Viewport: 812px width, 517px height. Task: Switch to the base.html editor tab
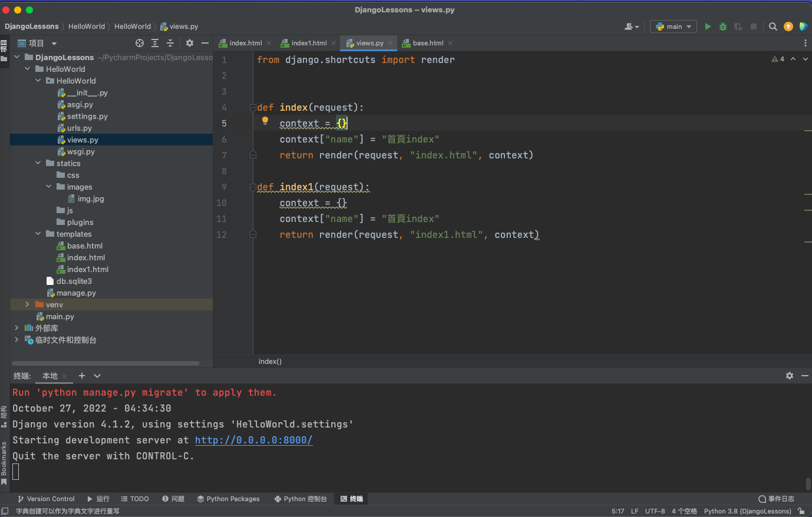click(428, 43)
